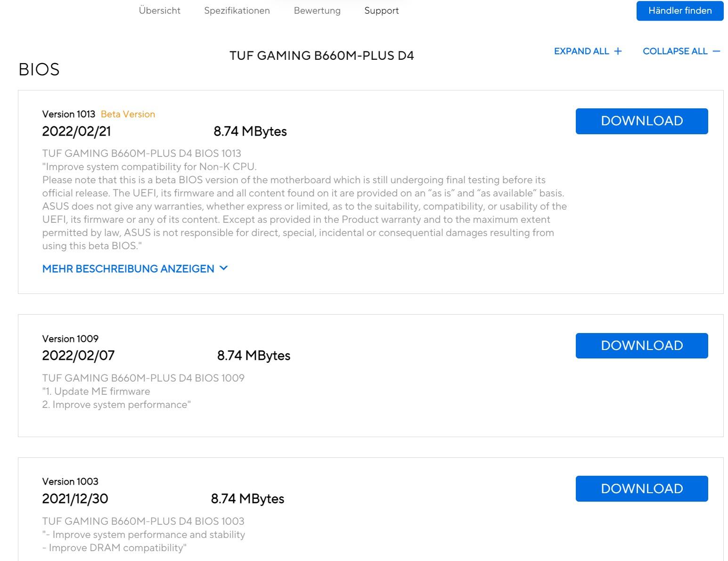Download BIOS version 1013

click(x=642, y=121)
